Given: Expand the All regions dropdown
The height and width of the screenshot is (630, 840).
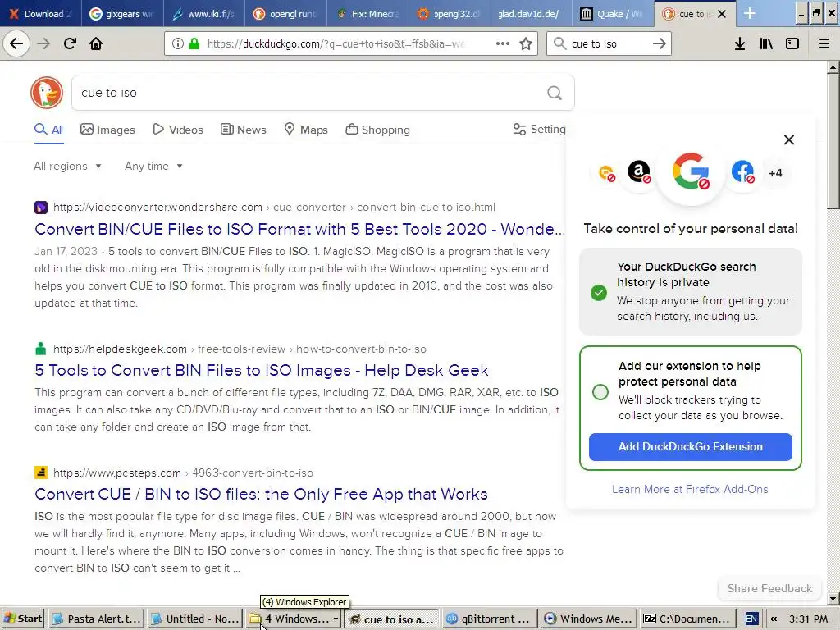Looking at the screenshot, I should tap(67, 166).
